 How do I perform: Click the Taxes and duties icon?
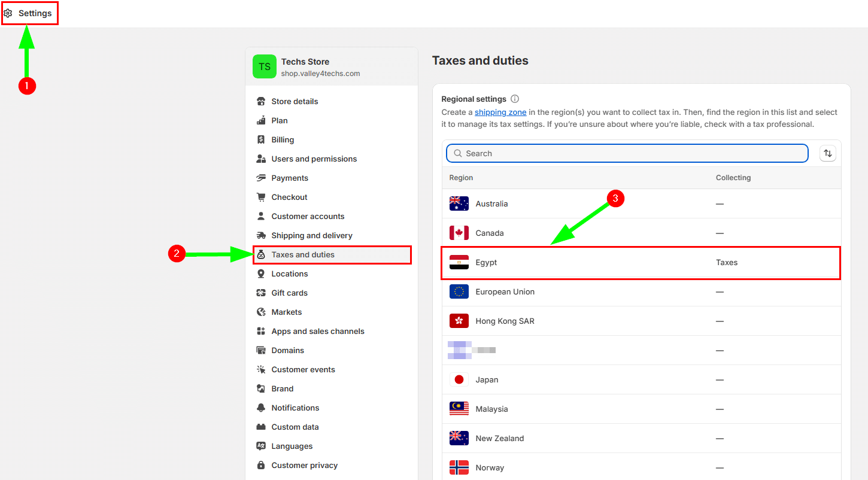(261, 254)
